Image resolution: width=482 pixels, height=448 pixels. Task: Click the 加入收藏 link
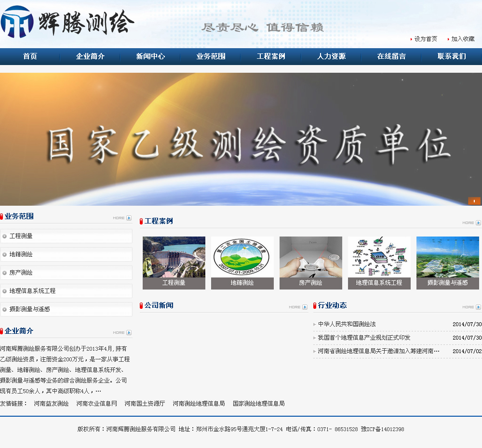(463, 39)
